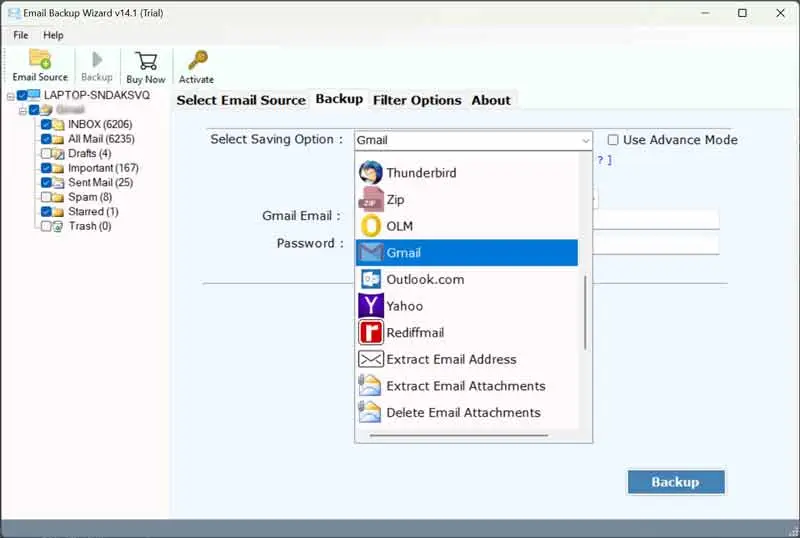800x538 pixels.
Task: Tick the Spam folder checkbox
Action: click(x=47, y=197)
